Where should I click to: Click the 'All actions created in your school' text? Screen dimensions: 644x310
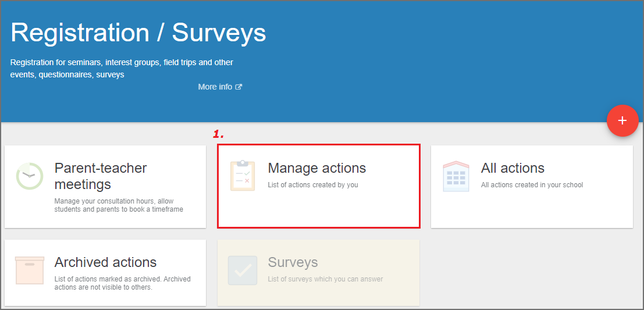tap(532, 185)
